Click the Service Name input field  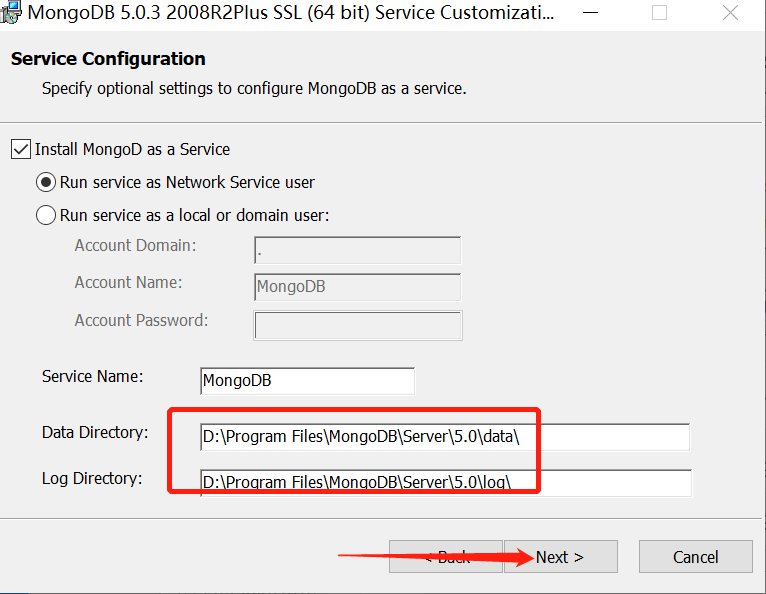point(308,381)
